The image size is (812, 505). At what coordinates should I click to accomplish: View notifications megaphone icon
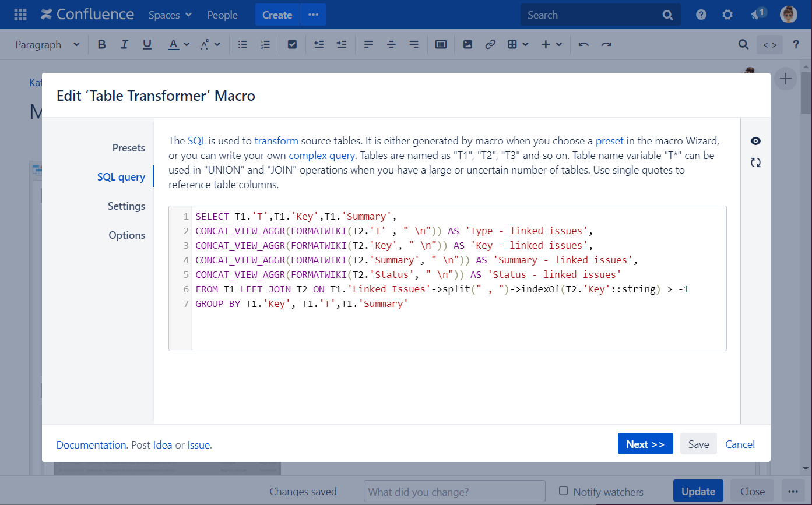click(757, 15)
